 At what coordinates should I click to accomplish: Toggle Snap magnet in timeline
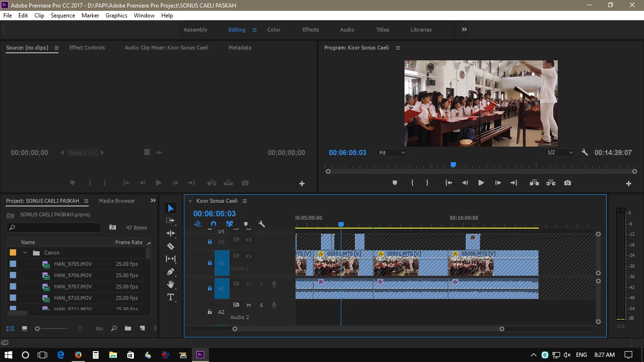point(214,224)
